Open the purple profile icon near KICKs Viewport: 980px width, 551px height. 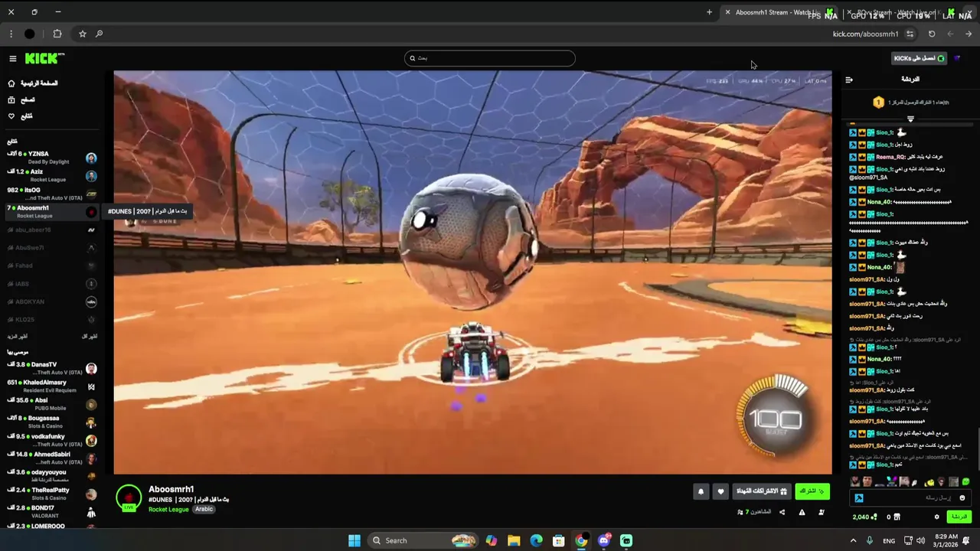point(957,58)
